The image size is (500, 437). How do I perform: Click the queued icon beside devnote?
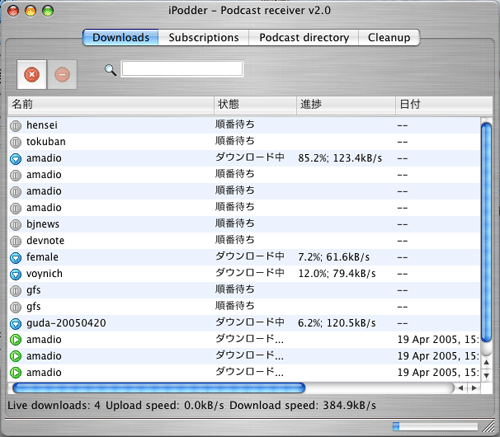15,241
